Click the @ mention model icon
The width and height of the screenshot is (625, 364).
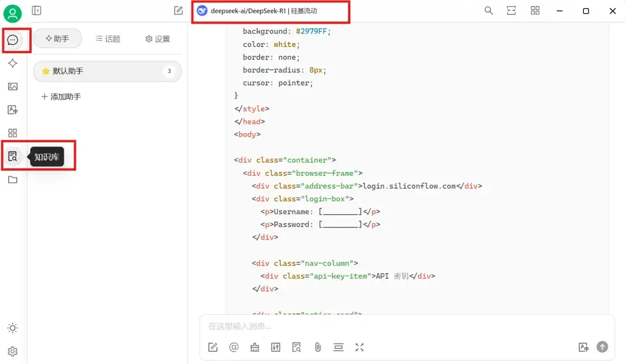[x=234, y=347]
